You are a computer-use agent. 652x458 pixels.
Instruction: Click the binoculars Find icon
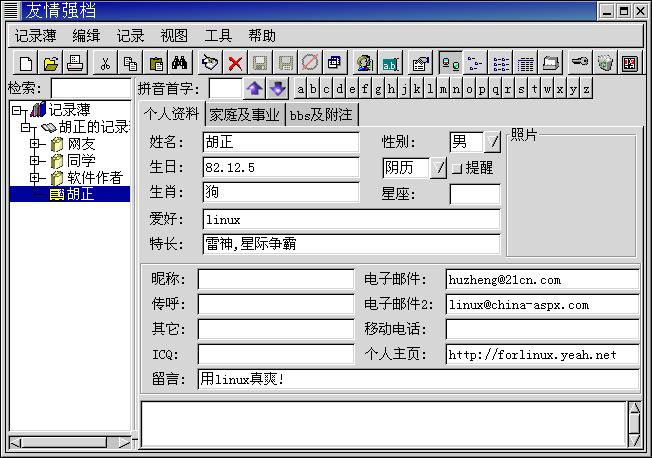click(180, 63)
